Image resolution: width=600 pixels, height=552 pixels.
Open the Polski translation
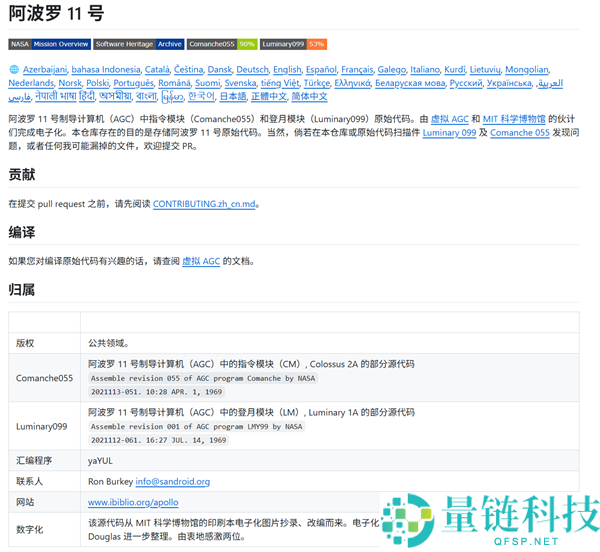coord(98,83)
